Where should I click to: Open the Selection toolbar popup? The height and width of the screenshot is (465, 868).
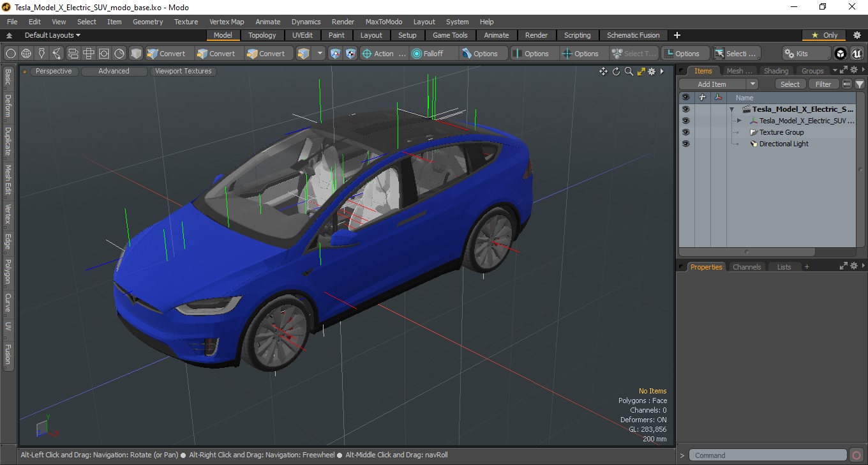click(x=737, y=54)
